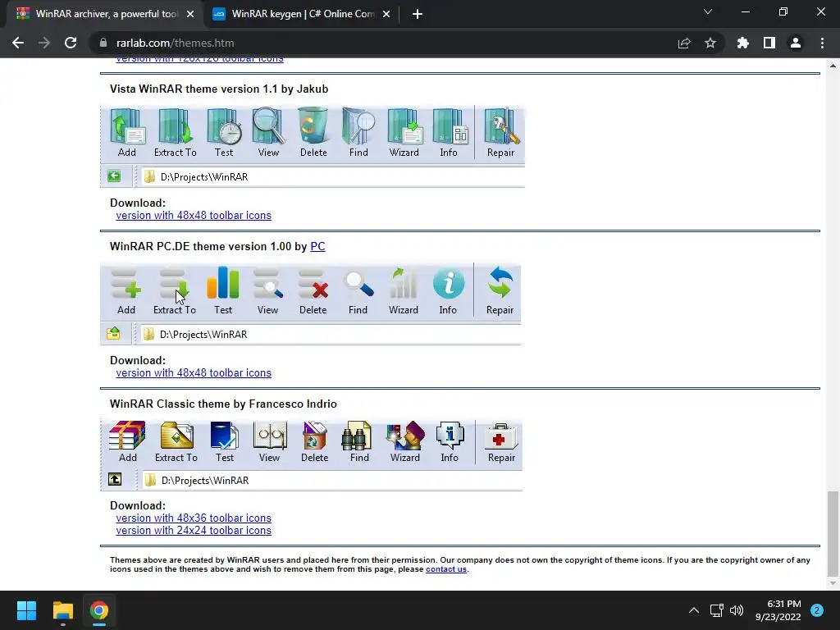Click the Vista theme Delete recycle bin icon

pyautogui.click(x=313, y=126)
